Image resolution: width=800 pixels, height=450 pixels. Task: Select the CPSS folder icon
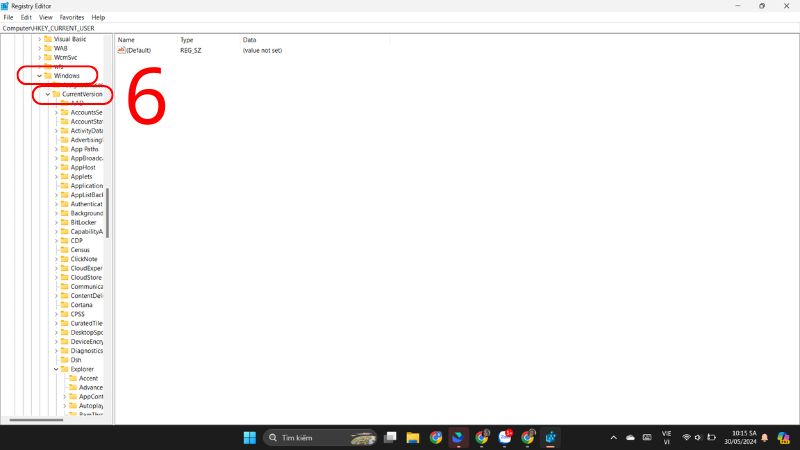pyautogui.click(x=64, y=314)
